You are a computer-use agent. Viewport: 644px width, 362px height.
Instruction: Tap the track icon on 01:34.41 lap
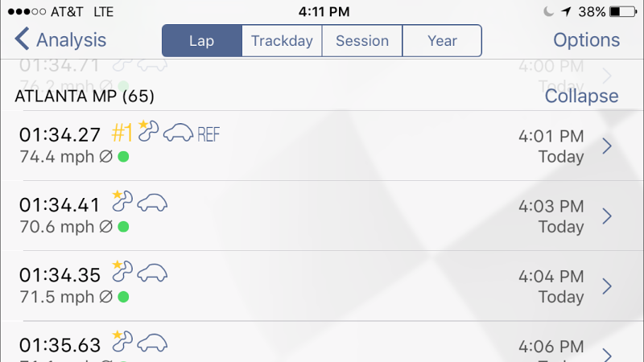coord(122,203)
